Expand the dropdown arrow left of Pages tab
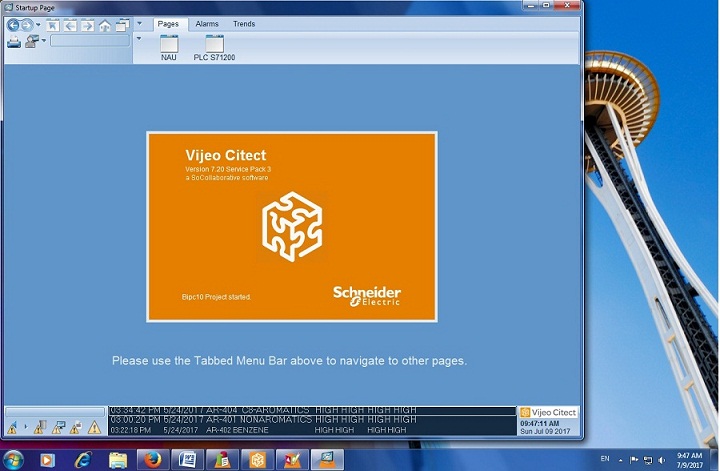 pyautogui.click(x=140, y=23)
